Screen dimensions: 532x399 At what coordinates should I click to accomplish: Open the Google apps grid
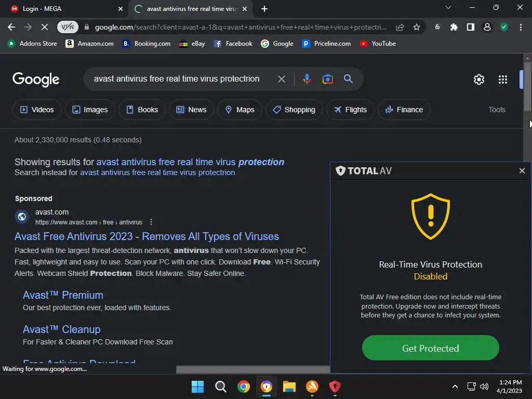click(x=503, y=79)
